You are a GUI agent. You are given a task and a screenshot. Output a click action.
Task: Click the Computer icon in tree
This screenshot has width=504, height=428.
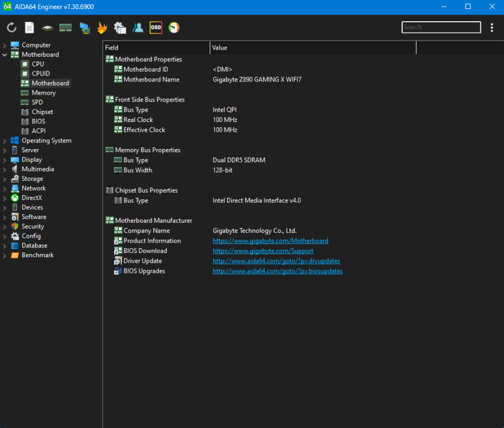(14, 45)
